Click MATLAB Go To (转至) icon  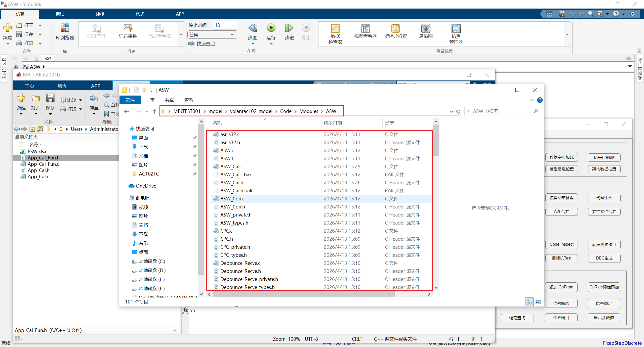pyautogui.click(x=94, y=98)
